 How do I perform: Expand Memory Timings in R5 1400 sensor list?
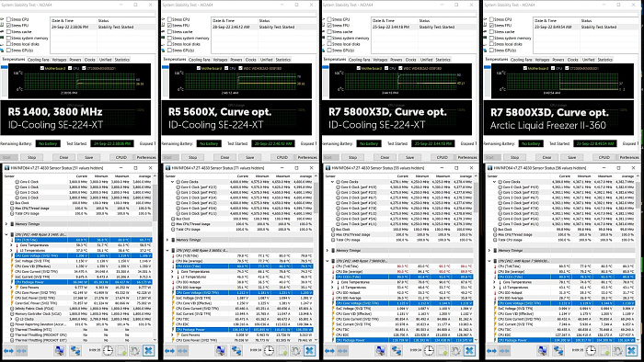[x=6, y=224]
